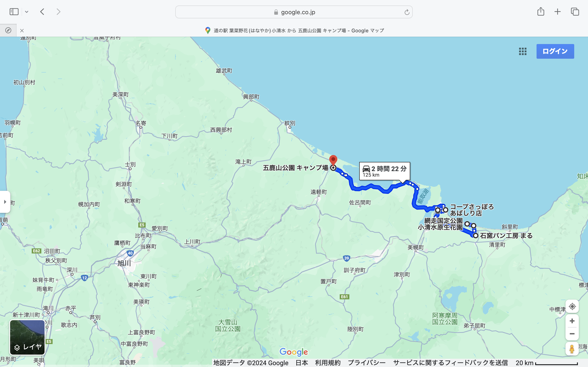The image size is (588, 367).
Task: Go back with Safari back arrow
Action: (42, 12)
